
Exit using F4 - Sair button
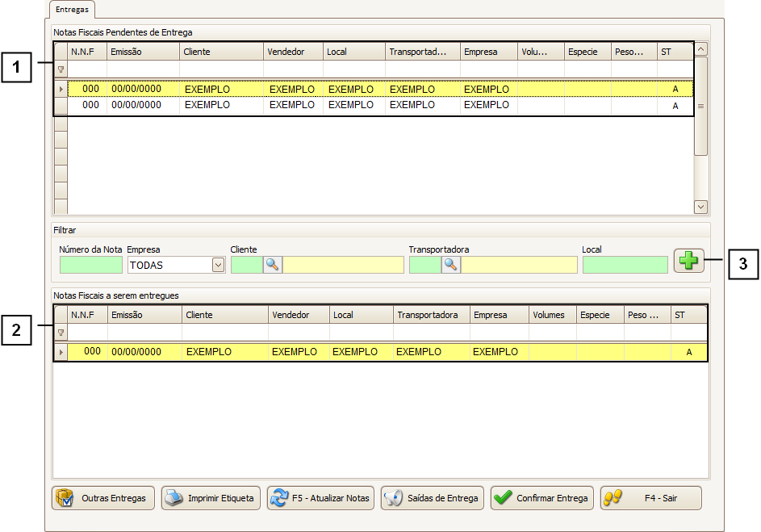point(650,498)
